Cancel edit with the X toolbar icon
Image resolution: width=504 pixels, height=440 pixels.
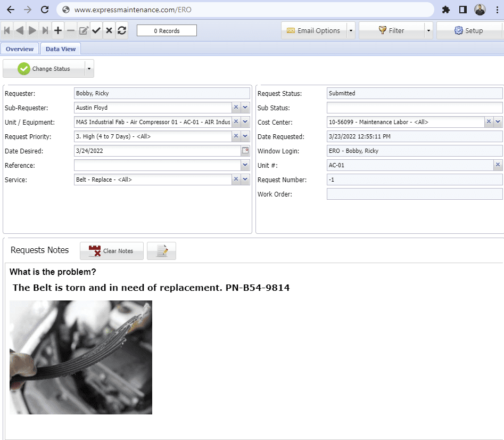click(x=109, y=30)
